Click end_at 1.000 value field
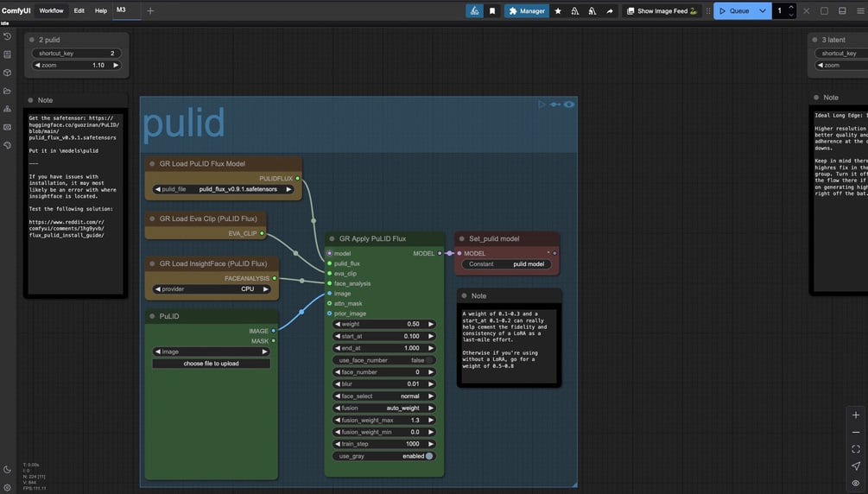The image size is (868, 494). (383, 348)
